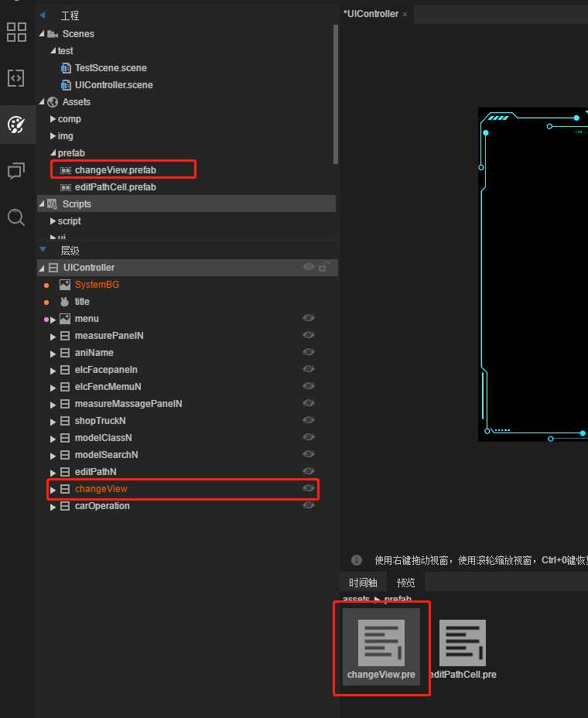The image size is (588, 718).
Task: Toggle visibility of measureMassagePanelN
Action: click(309, 402)
